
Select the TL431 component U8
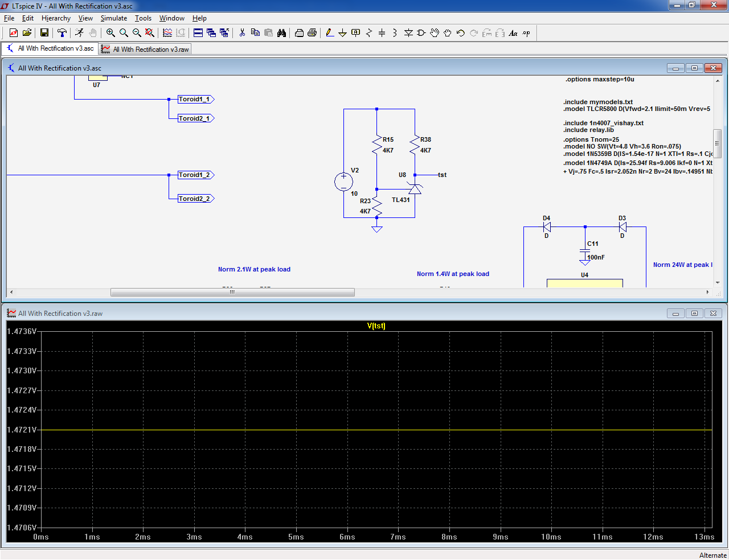[x=415, y=189]
